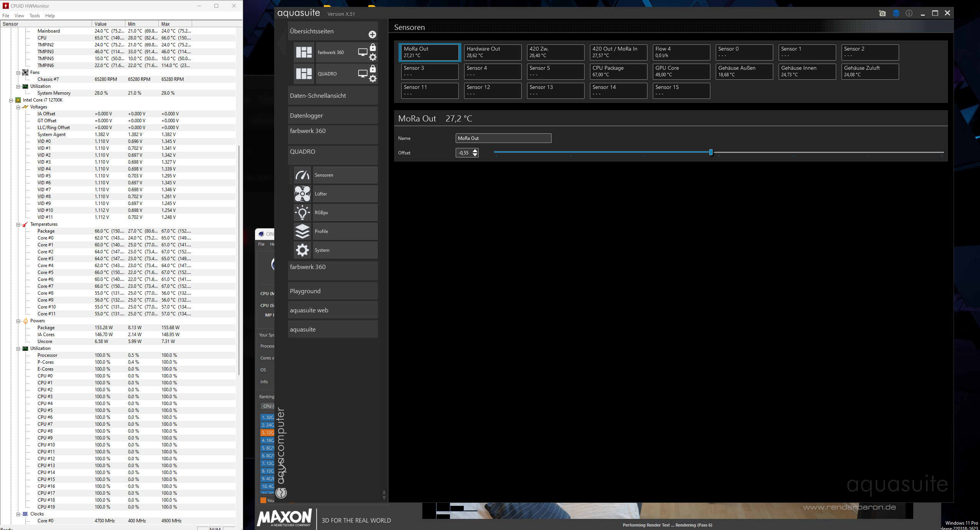Add a new overview page with plus icon

(x=372, y=34)
